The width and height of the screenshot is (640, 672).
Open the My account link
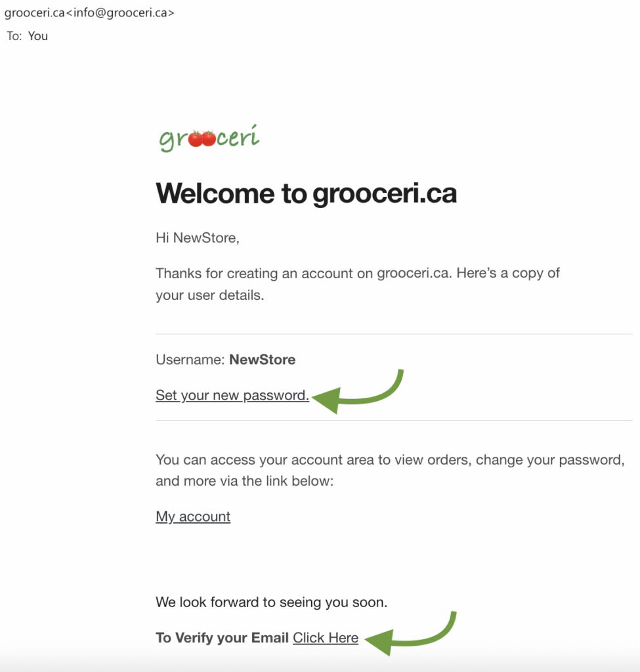click(193, 516)
